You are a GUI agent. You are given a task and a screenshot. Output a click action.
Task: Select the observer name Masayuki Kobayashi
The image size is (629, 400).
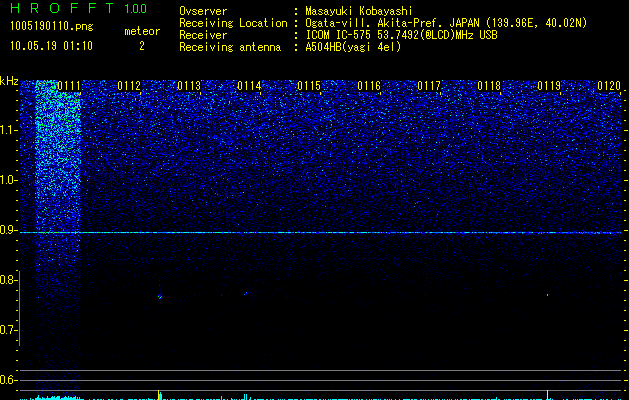(x=359, y=11)
